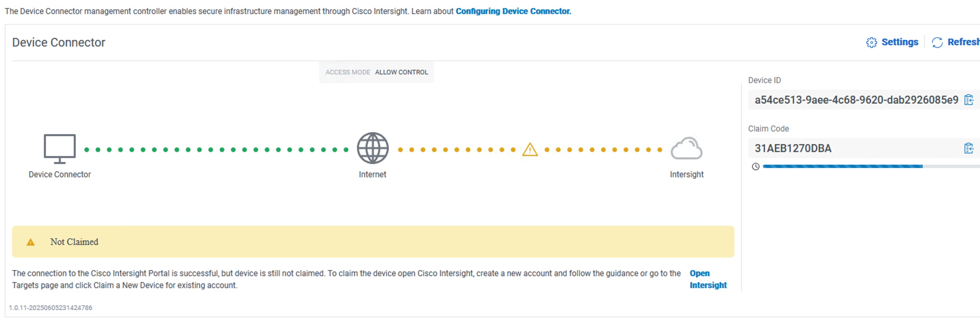Copy the Device ID with clipboard icon
Screen dimensions: 980x318
(x=969, y=100)
